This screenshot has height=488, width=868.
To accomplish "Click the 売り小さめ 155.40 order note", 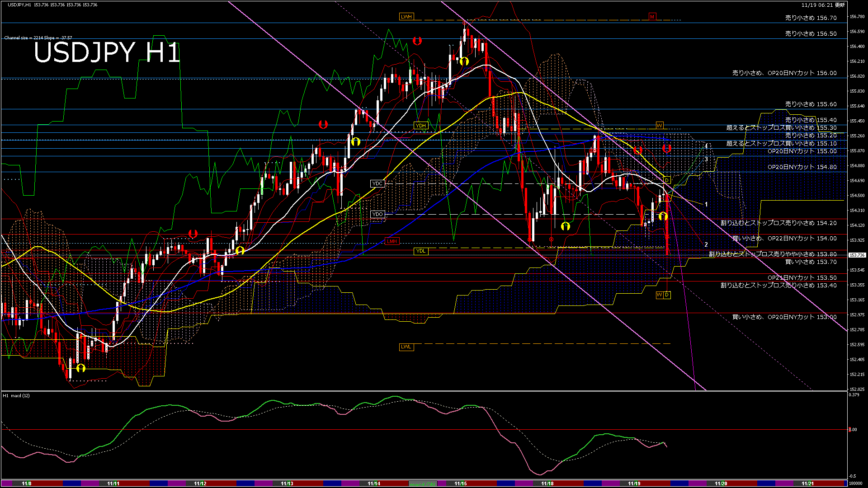I will coord(811,120).
